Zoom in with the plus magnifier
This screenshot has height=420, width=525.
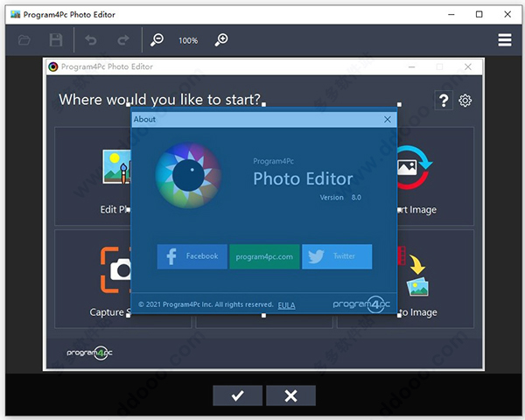tap(221, 40)
